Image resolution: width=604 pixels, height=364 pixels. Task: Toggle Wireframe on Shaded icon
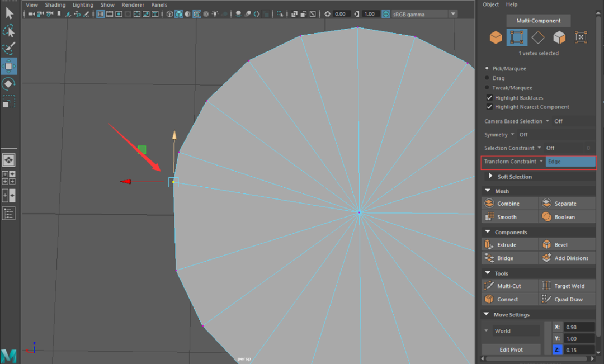pyautogui.click(x=197, y=14)
